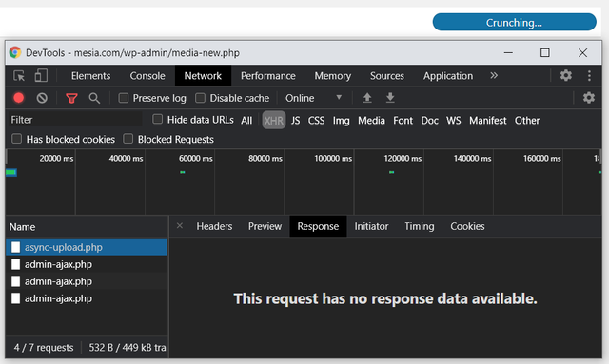This screenshot has height=364, width=609.
Task: Click the Chrome icon in DevTools title bar
Action: [x=15, y=52]
